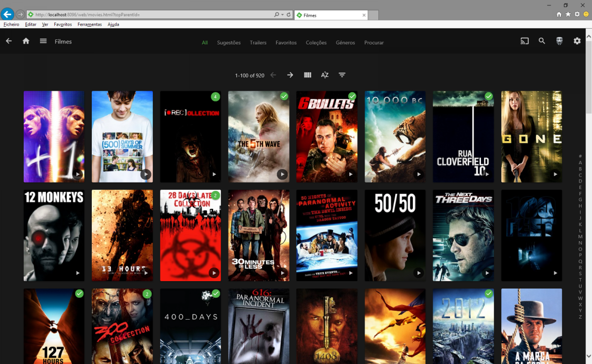This screenshot has height=364, width=592.
Task: Toggle watched check on 400 Days
Action: [216, 294]
